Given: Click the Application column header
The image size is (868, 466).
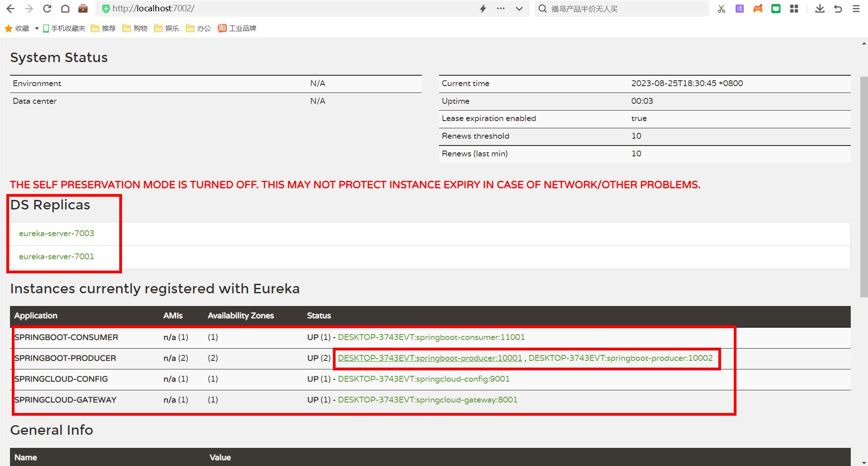Looking at the screenshot, I should [x=36, y=316].
